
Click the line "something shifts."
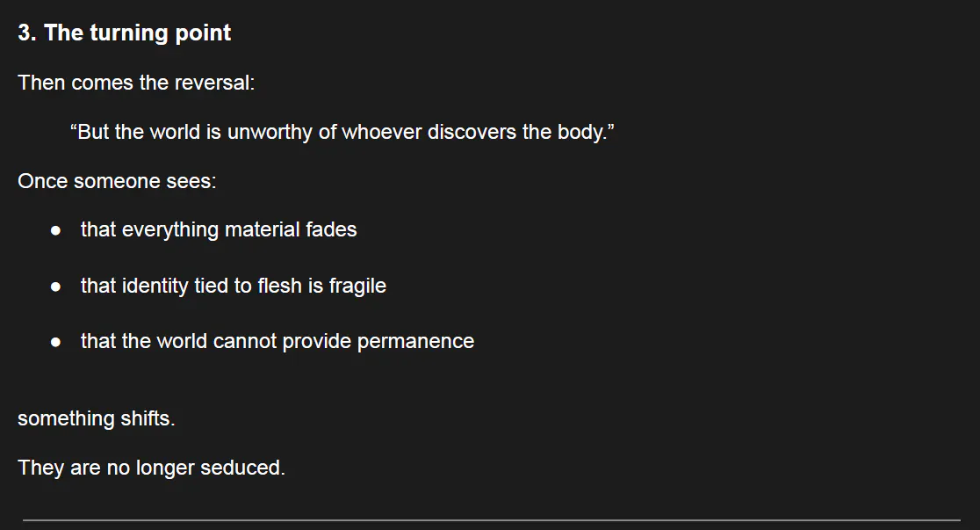(x=97, y=419)
